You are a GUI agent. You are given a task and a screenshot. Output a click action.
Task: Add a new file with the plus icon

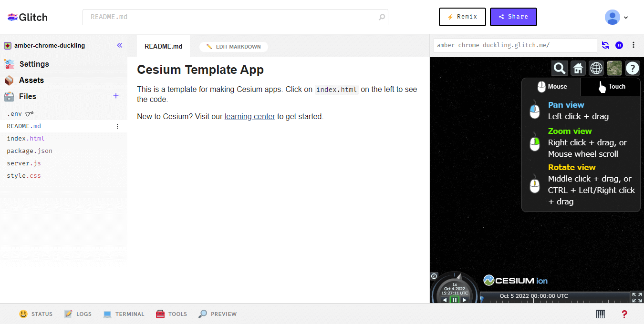(115, 96)
